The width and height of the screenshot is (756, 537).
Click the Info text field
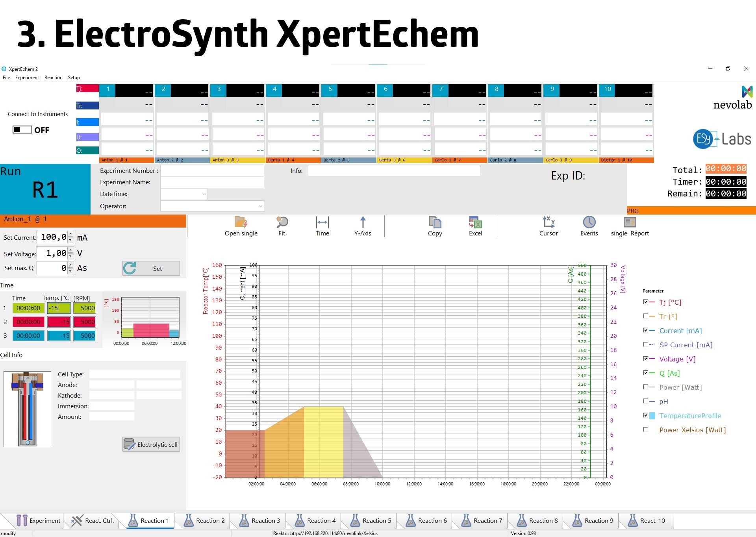tap(394, 170)
